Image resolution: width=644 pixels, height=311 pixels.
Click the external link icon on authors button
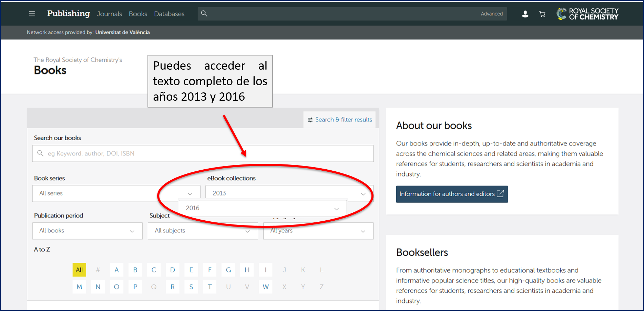tap(500, 193)
